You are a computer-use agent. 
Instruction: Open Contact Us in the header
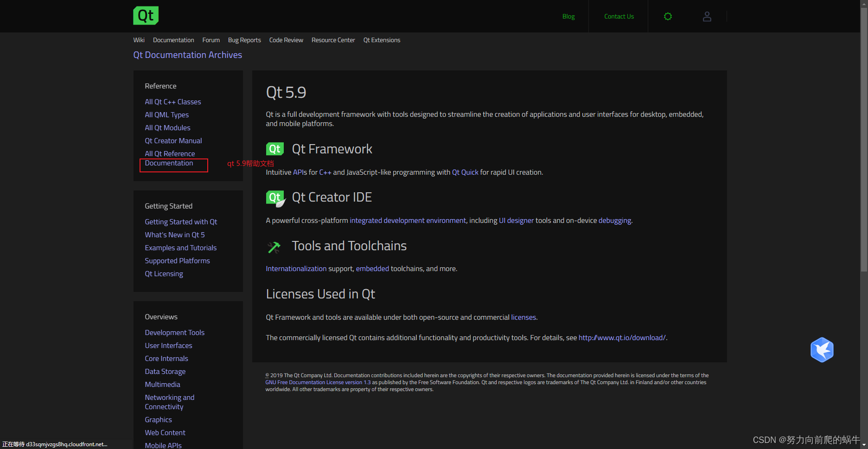pos(619,16)
